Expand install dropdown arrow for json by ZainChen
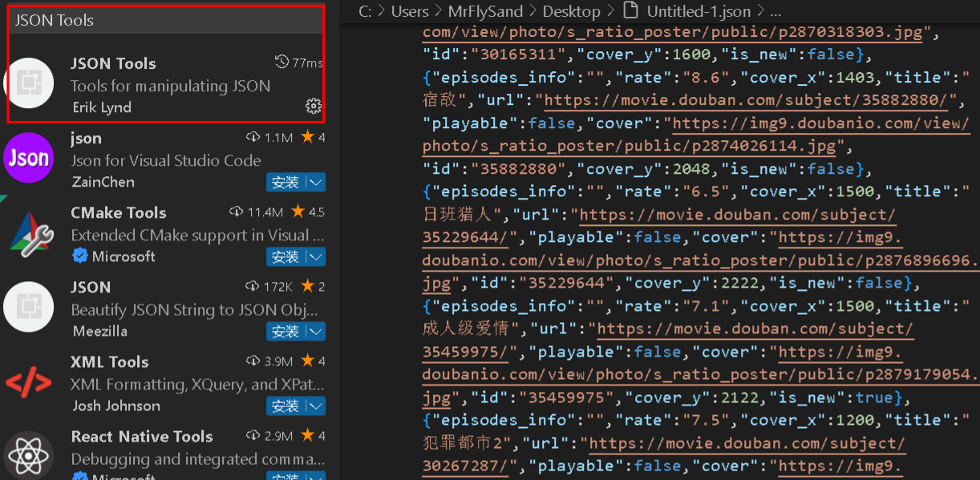The image size is (980, 480). click(316, 183)
